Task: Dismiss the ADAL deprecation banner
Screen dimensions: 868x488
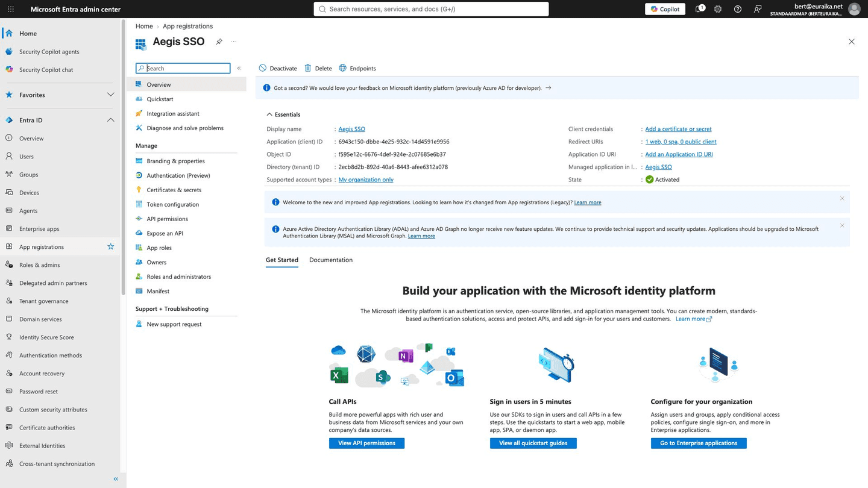Action: [842, 225]
